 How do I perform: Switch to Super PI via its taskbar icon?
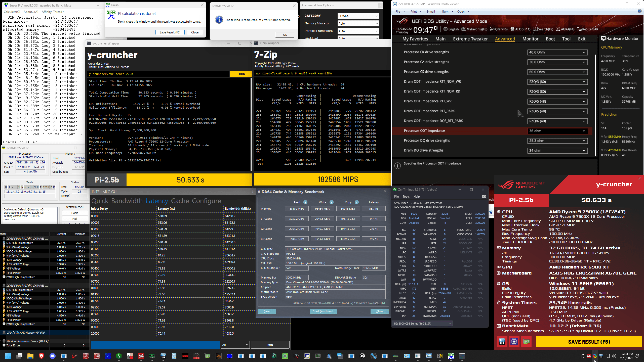(451, 356)
